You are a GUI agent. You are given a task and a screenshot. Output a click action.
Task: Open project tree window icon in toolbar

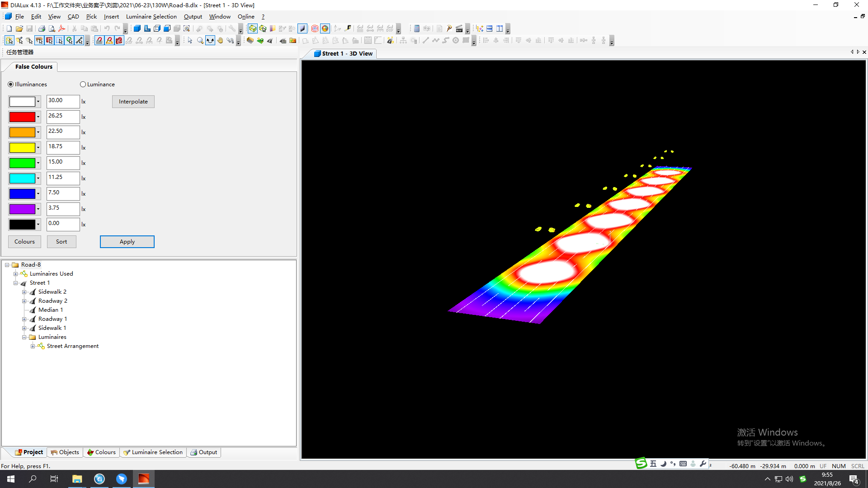coord(480,28)
